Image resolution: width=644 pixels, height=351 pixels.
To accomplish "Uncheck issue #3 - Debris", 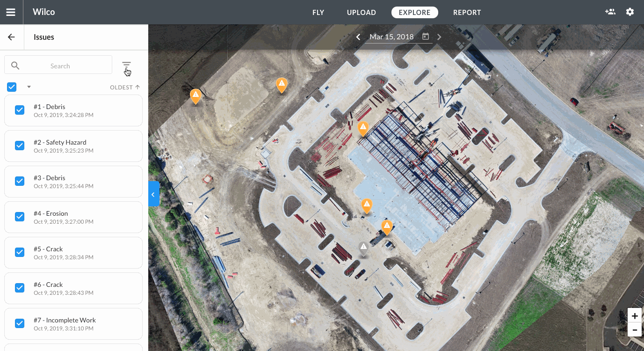I will (x=20, y=181).
